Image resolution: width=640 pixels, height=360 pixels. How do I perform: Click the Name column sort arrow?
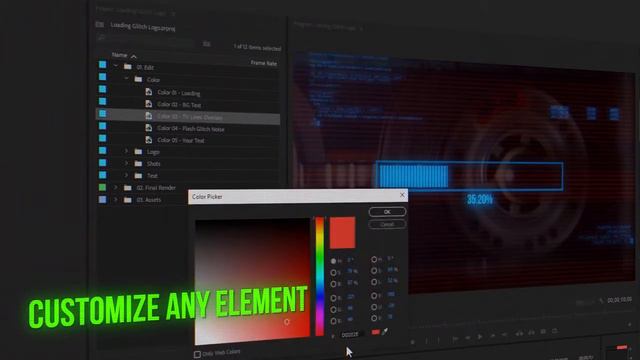[133, 56]
